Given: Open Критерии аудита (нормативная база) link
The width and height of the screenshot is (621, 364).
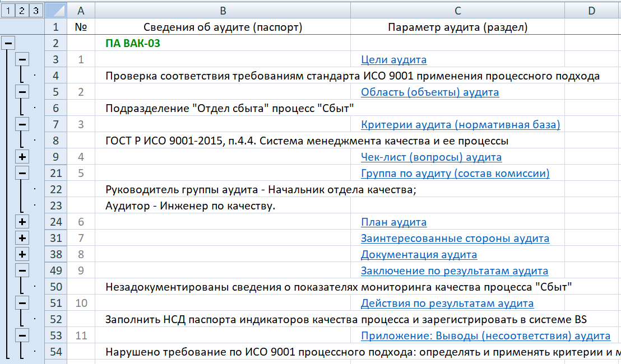Looking at the screenshot, I should tap(460, 125).
